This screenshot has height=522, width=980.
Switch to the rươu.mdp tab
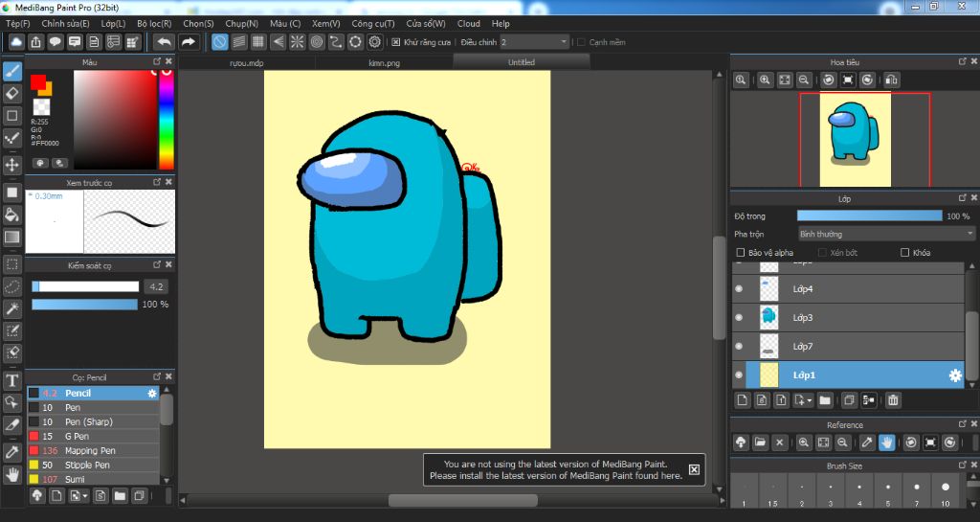[246, 62]
